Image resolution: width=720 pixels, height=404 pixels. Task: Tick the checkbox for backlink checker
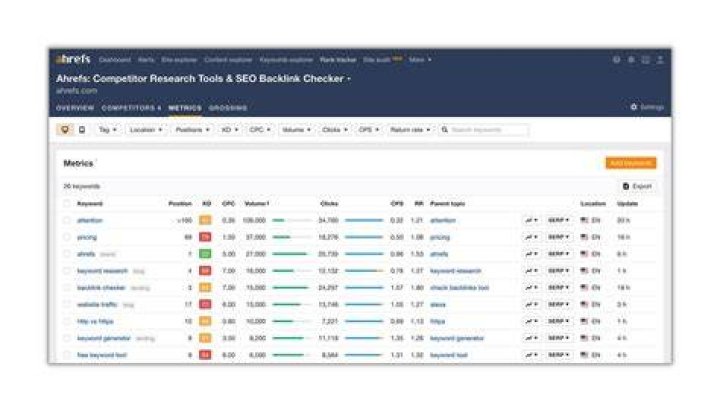click(67, 287)
